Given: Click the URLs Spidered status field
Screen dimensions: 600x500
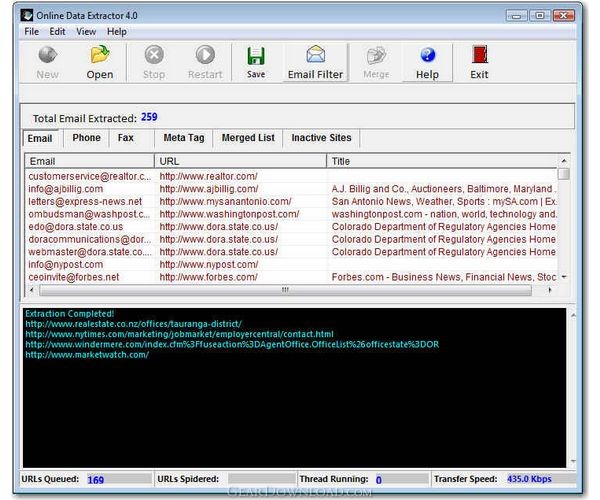Looking at the screenshot, I should click(x=261, y=479).
